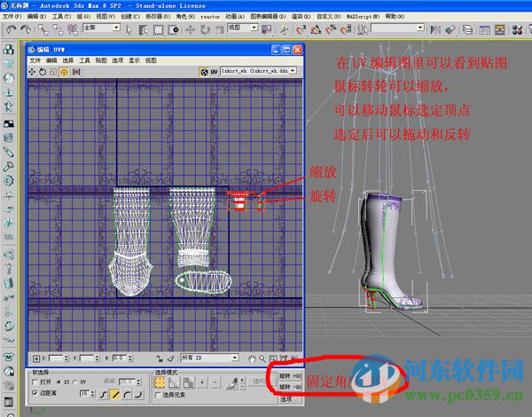
Task: Click the Align tool in main toolbar
Action: [x=450, y=30]
